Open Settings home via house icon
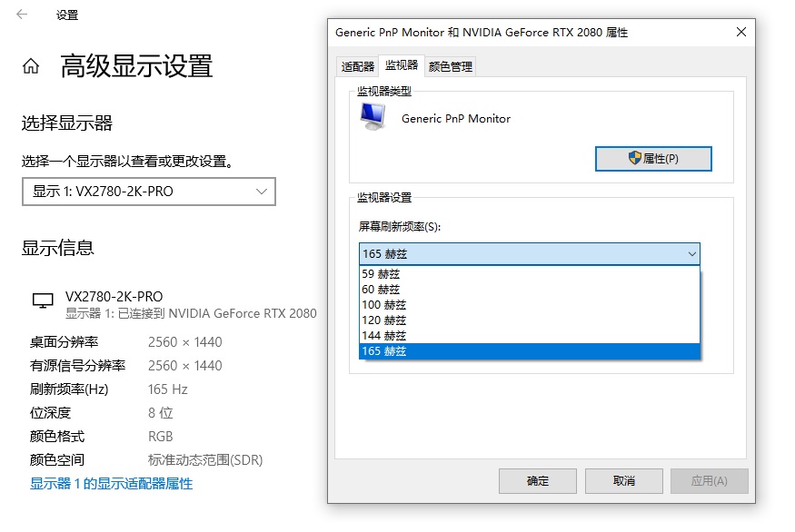795x532 pixels. (31, 66)
